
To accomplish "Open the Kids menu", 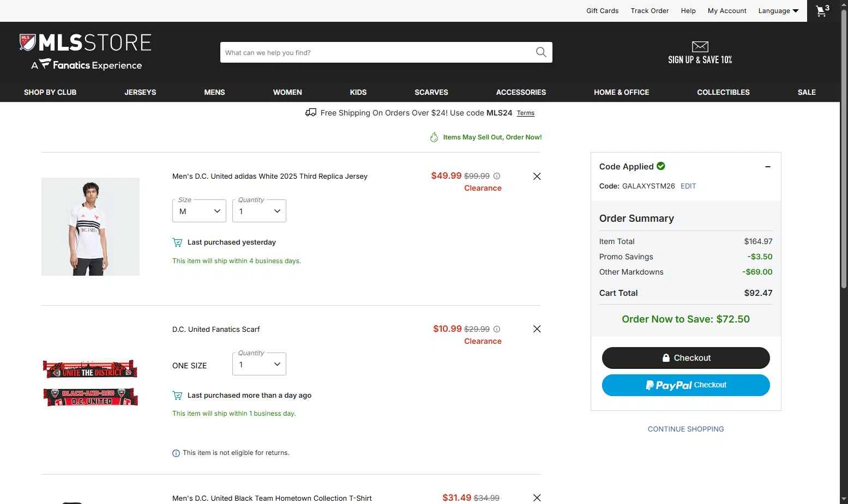I will [358, 92].
